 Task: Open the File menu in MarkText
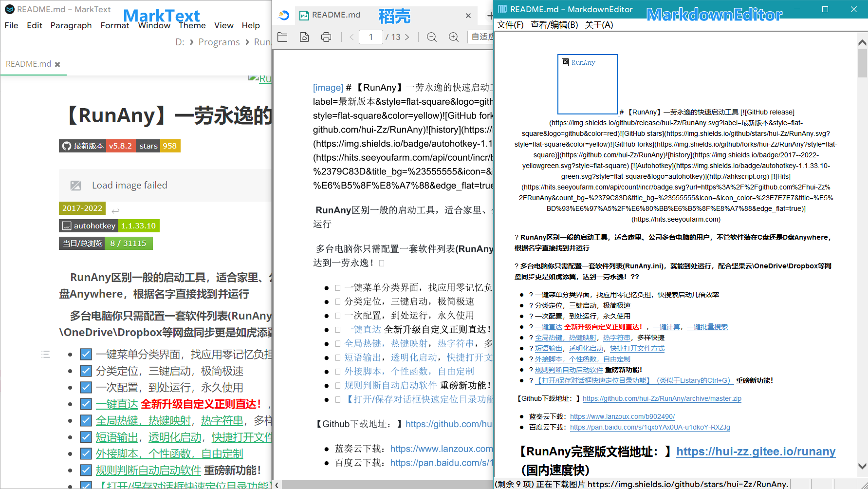point(11,25)
